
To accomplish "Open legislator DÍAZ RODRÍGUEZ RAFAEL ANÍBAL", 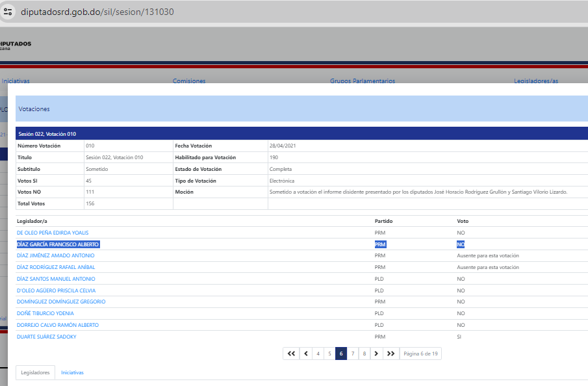I will [x=56, y=267].
